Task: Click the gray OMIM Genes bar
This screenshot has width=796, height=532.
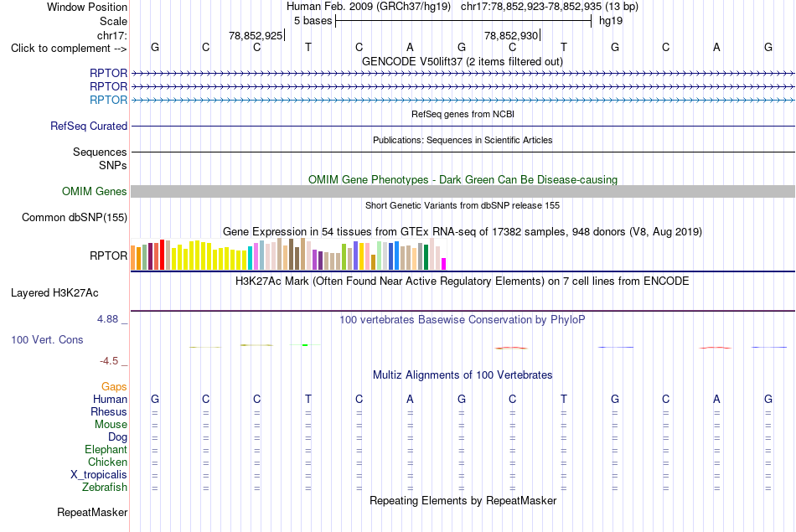Action: click(463, 191)
